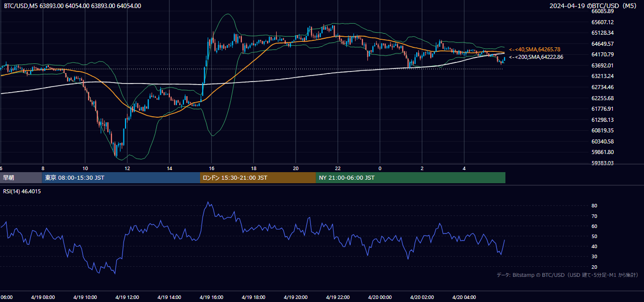The width and height of the screenshot is (644, 302).
Task: Click price axis label 65607.12
Action: [602, 22]
